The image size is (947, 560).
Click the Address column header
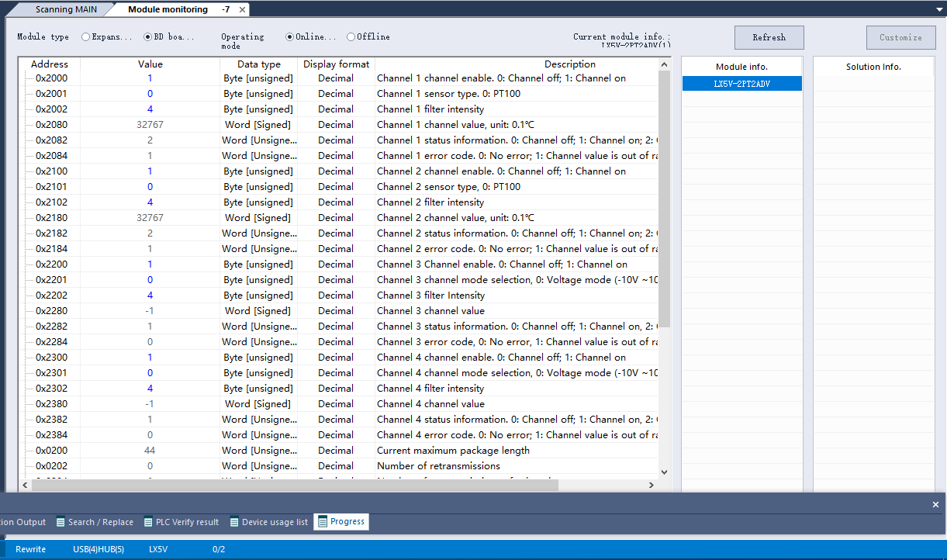pos(50,64)
